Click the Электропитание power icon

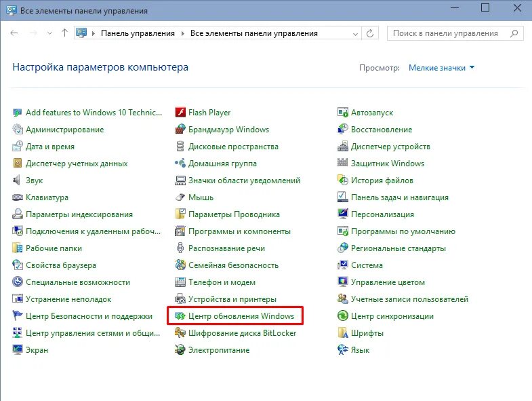click(x=180, y=349)
